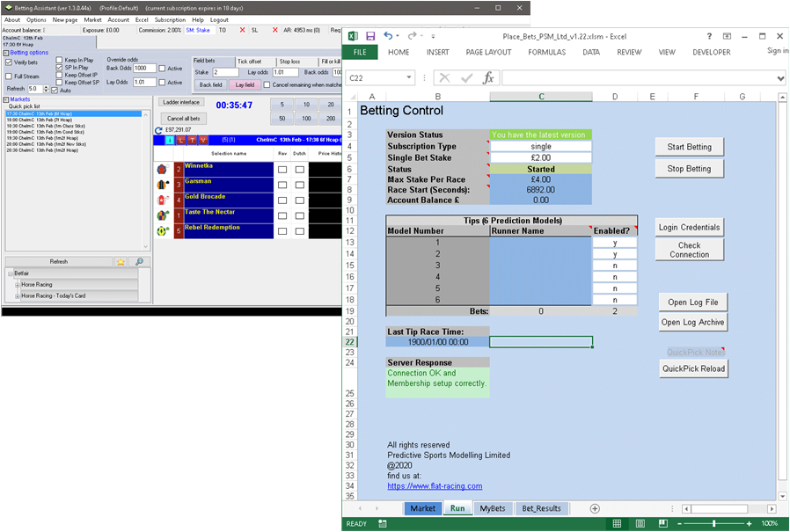Open the Excel FILE tab

click(360, 52)
